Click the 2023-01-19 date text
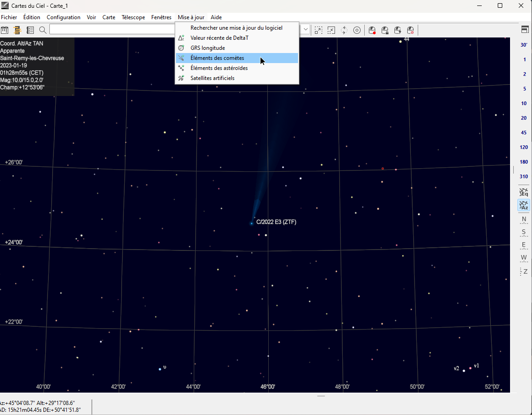532x415 pixels. (14, 65)
